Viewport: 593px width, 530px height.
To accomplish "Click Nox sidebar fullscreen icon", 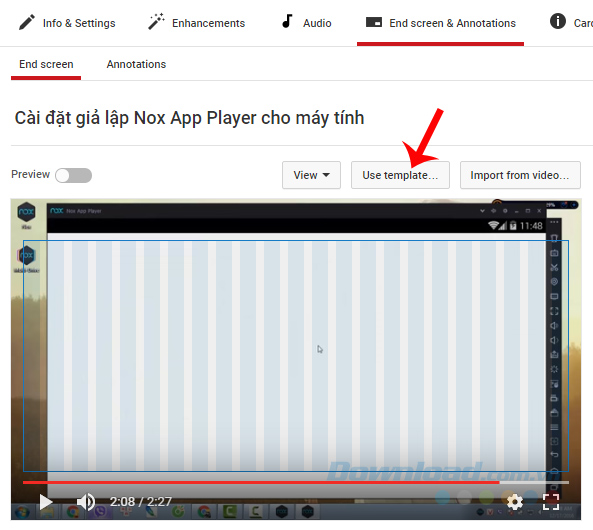I will (x=554, y=311).
